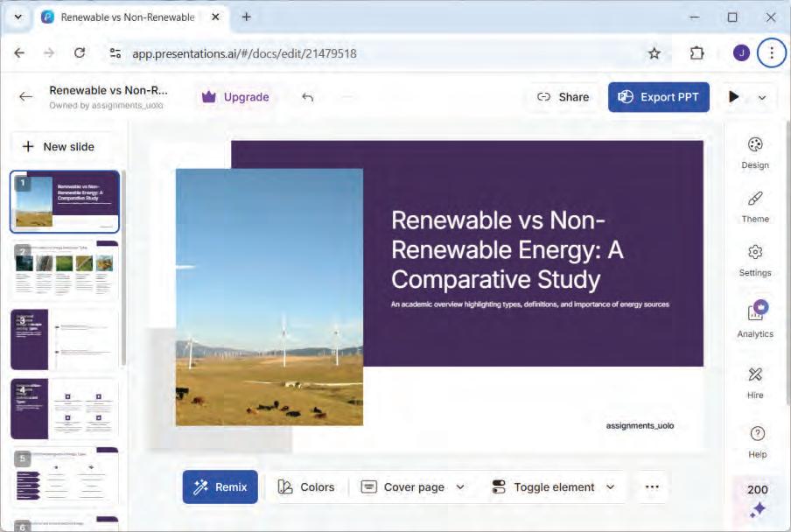Click the Export PPT button
This screenshot has height=532, width=791.
[658, 97]
